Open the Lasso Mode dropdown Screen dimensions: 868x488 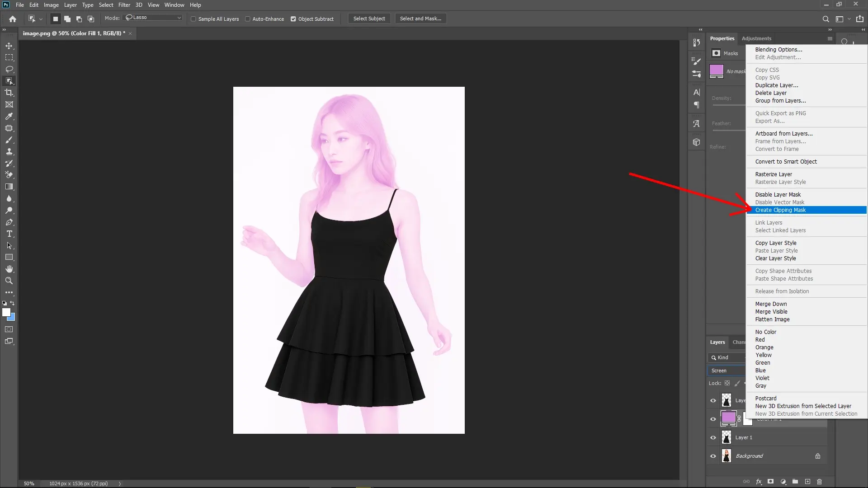tap(152, 18)
